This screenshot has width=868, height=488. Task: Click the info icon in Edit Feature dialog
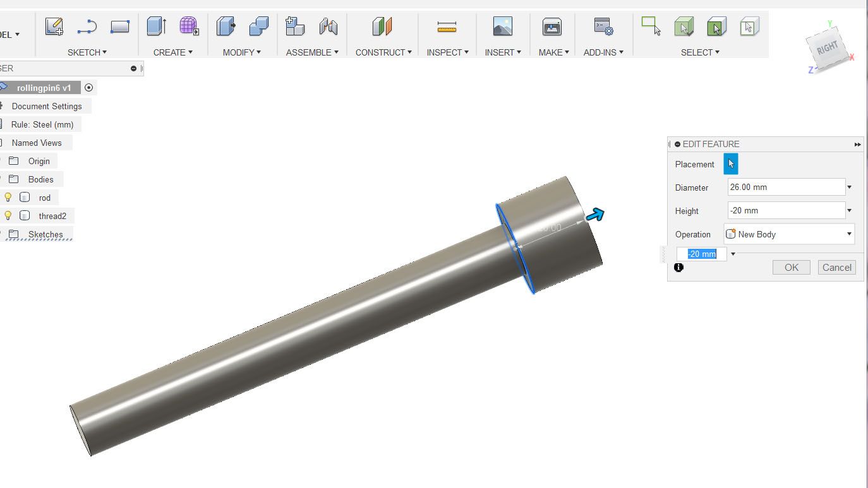(x=678, y=268)
